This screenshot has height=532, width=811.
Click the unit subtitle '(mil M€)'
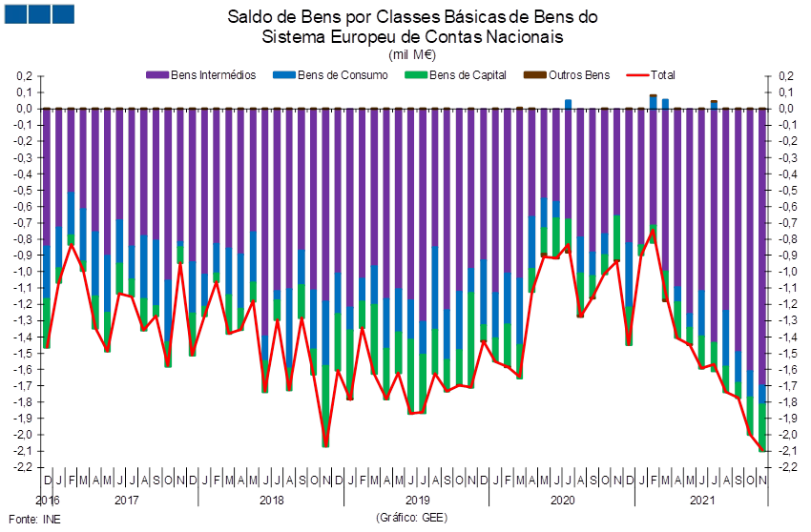(x=412, y=54)
